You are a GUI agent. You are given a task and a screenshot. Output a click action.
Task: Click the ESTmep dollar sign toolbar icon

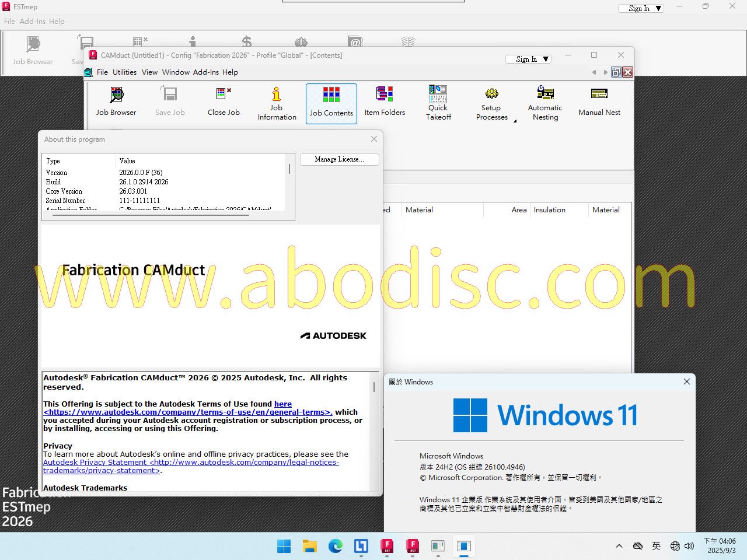(247, 41)
